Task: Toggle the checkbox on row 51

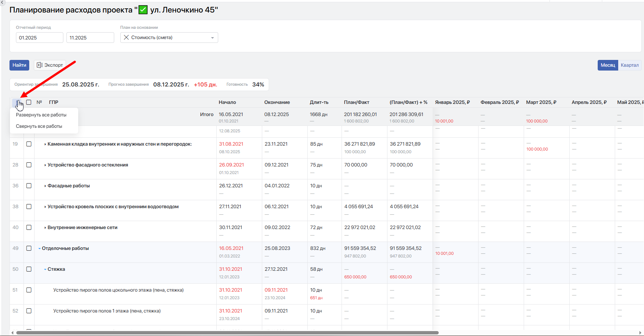Action: pos(29,290)
